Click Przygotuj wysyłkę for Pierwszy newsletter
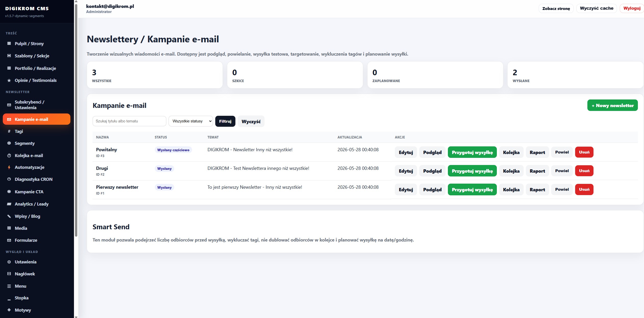The height and width of the screenshot is (318, 644). pyautogui.click(x=472, y=189)
